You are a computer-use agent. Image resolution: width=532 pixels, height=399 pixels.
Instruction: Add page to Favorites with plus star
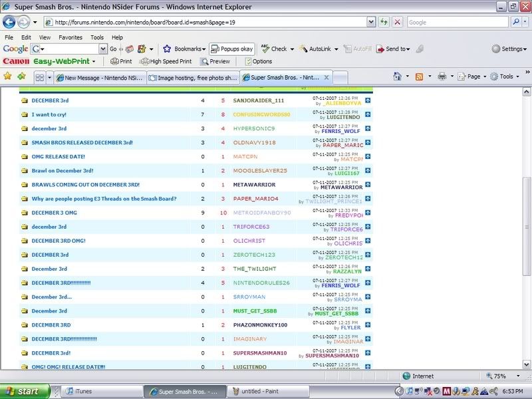(21, 76)
